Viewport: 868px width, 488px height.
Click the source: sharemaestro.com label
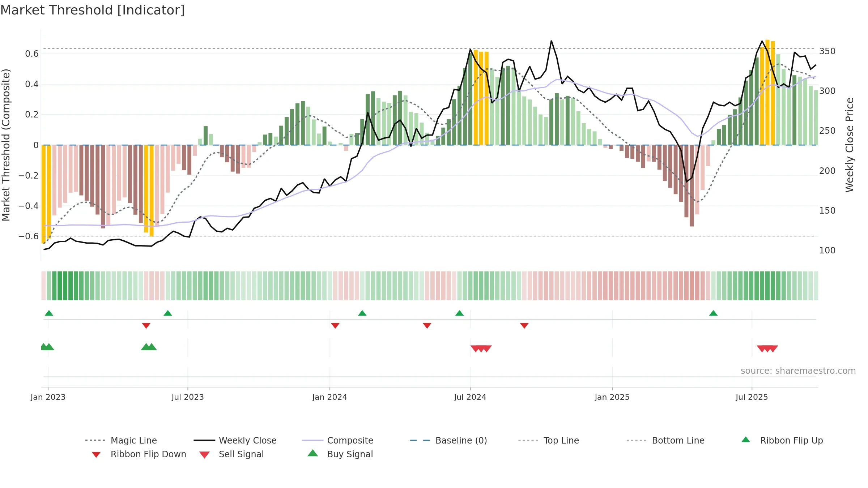[798, 371]
